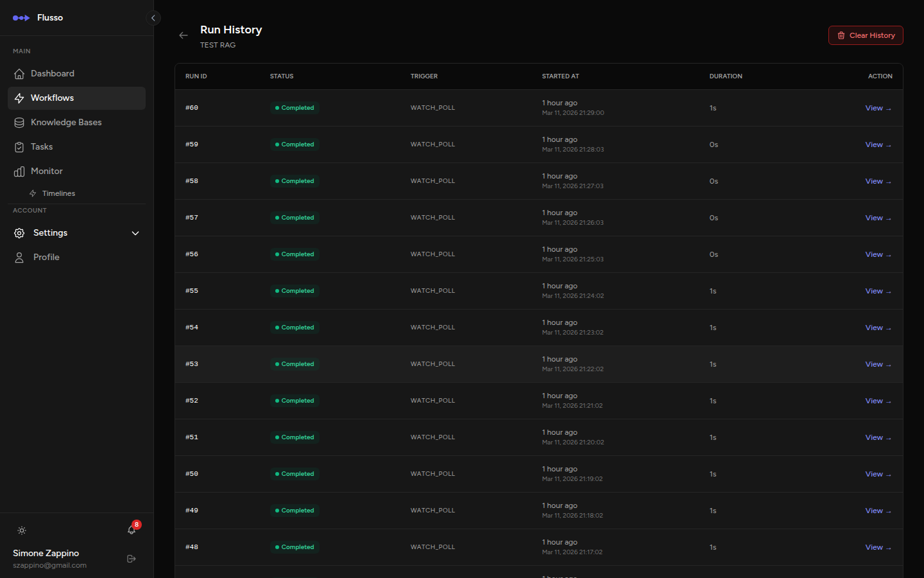
Task: Open Workflows in the sidebar
Action: (x=76, y=98)
